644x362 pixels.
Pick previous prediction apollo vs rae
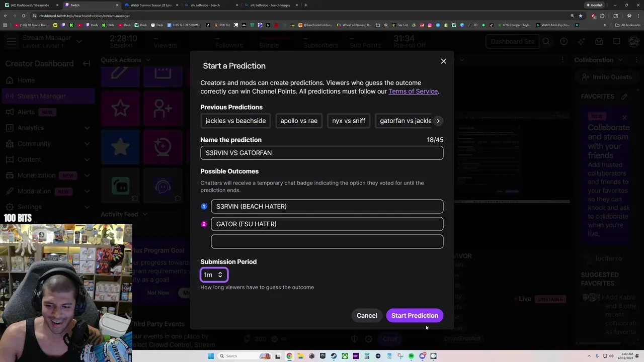click(x=299, y=121)
